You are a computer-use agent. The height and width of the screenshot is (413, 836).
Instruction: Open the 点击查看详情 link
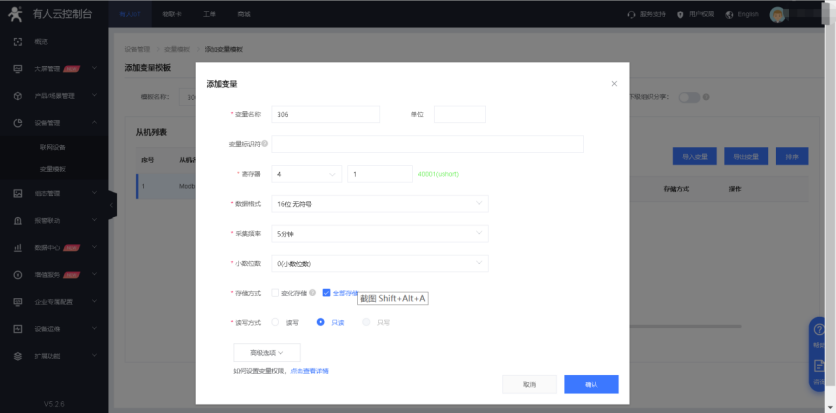[309, 371]
